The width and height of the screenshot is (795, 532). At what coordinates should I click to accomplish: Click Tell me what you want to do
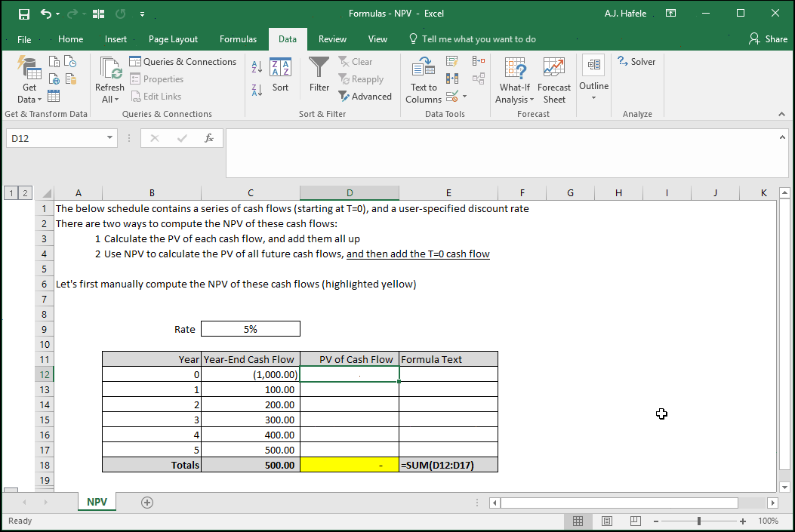pyautogui.click(x=472, y=39)
